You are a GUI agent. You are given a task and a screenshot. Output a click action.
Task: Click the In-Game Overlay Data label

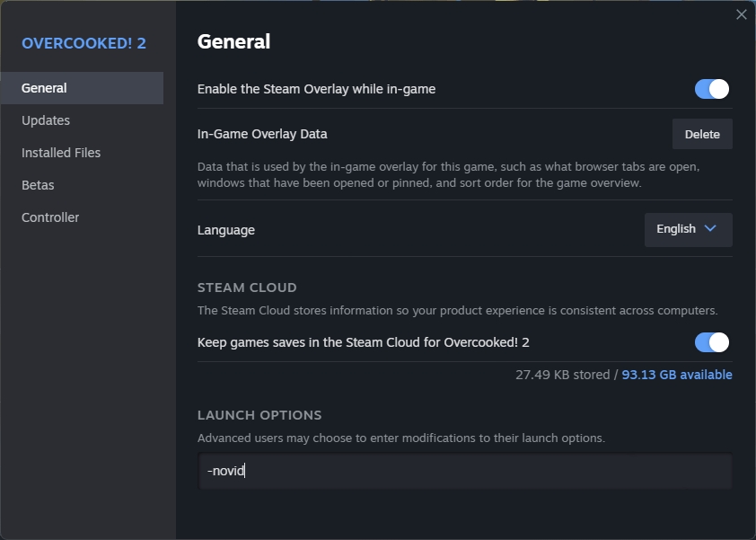262,134
